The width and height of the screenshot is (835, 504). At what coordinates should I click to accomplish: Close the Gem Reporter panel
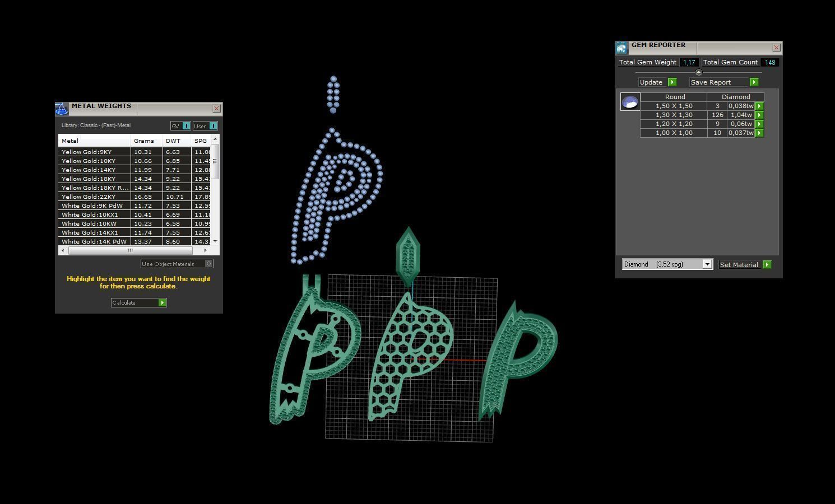pos(776,48)
